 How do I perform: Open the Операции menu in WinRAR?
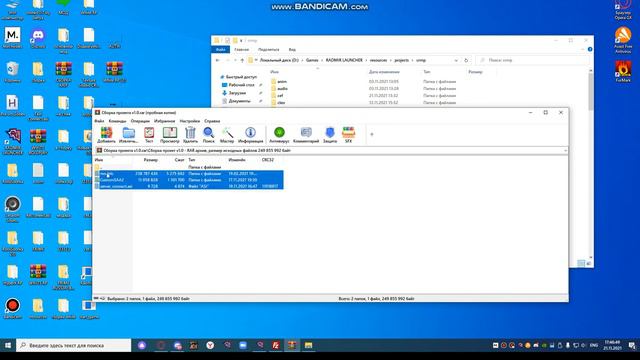(140, 121)
